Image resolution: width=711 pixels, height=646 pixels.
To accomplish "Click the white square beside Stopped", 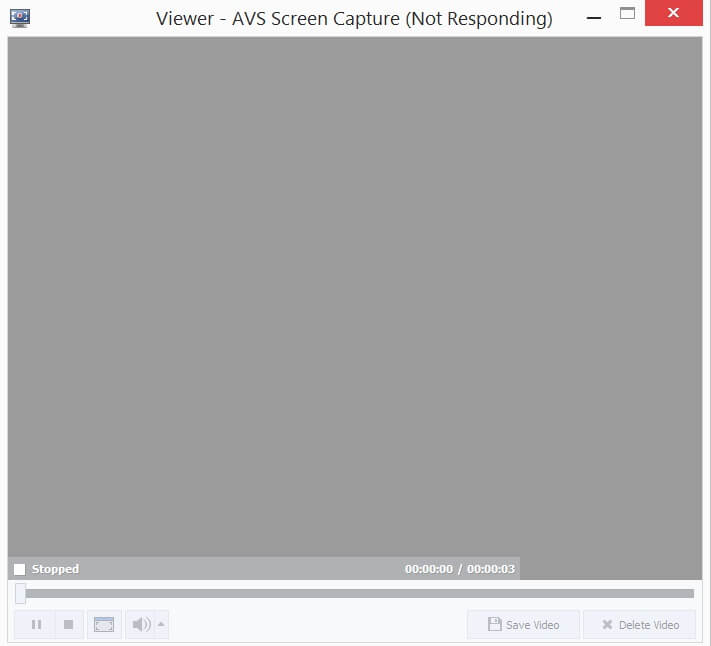I will pyautogui.click(x=19, y=570).
